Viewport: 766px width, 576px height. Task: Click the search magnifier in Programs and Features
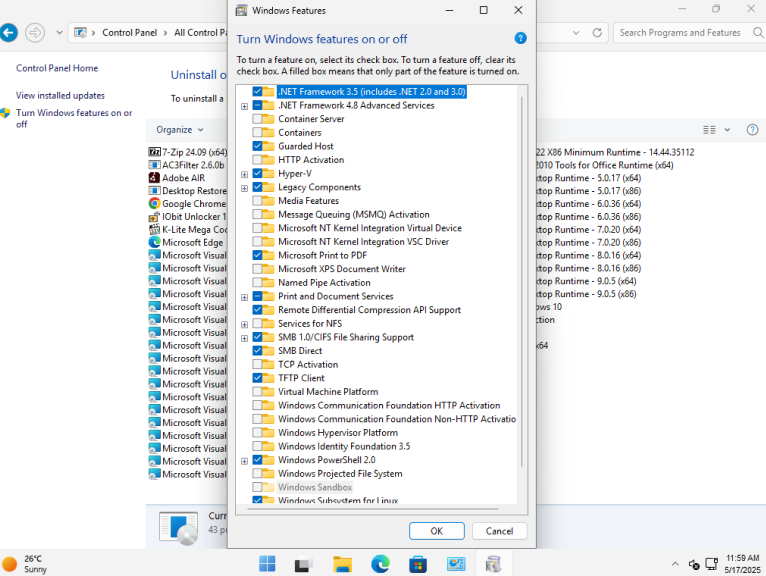tap(758, 33)
